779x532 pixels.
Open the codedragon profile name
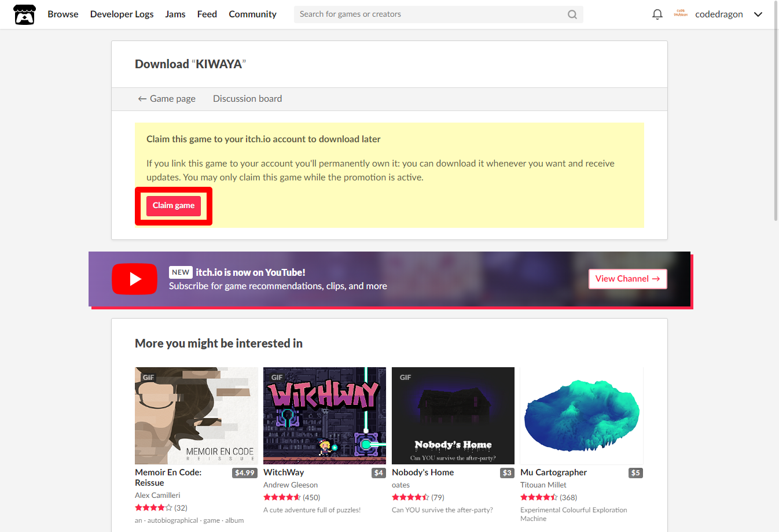[719, 14]
